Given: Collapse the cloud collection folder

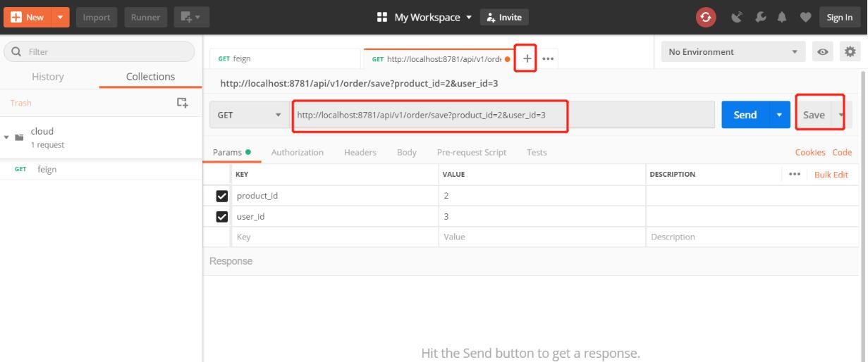Looking at the screenshot, I should click(x=7, y=137).
